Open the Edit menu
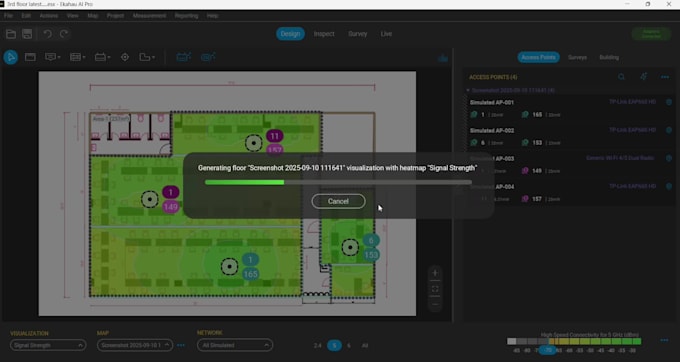Viewport: 680px width, 362px height. [x=26, y=16]
